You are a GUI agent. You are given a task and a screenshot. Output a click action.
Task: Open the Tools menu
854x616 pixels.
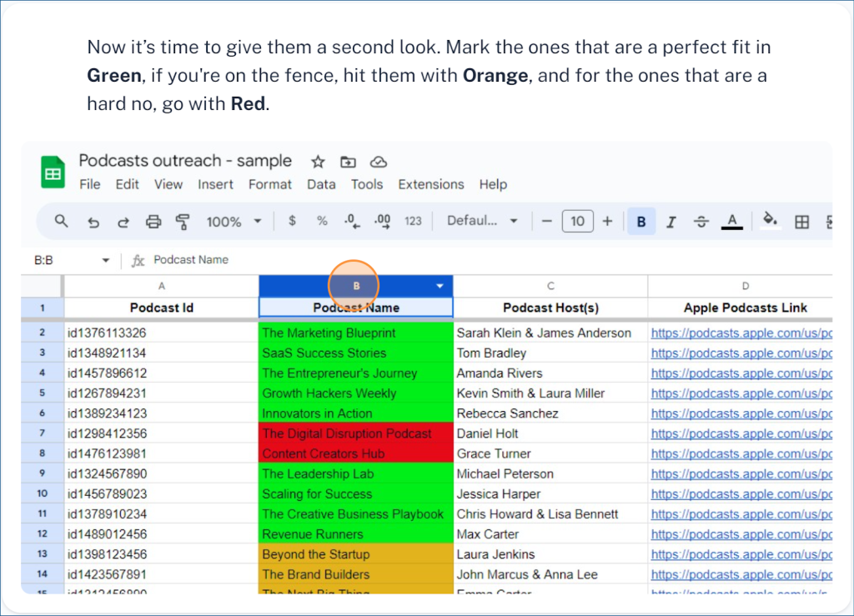pos(367,184)
